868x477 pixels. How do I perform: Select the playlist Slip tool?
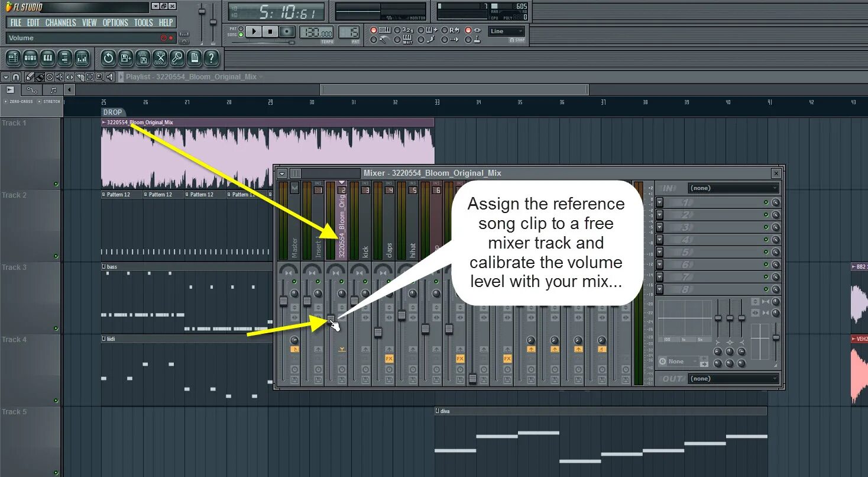click(70, 77)
